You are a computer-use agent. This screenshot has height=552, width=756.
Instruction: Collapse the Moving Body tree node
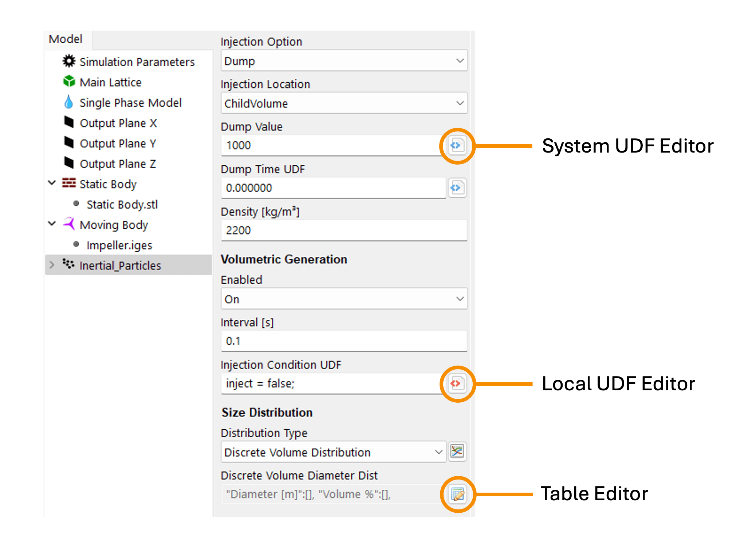52,224
